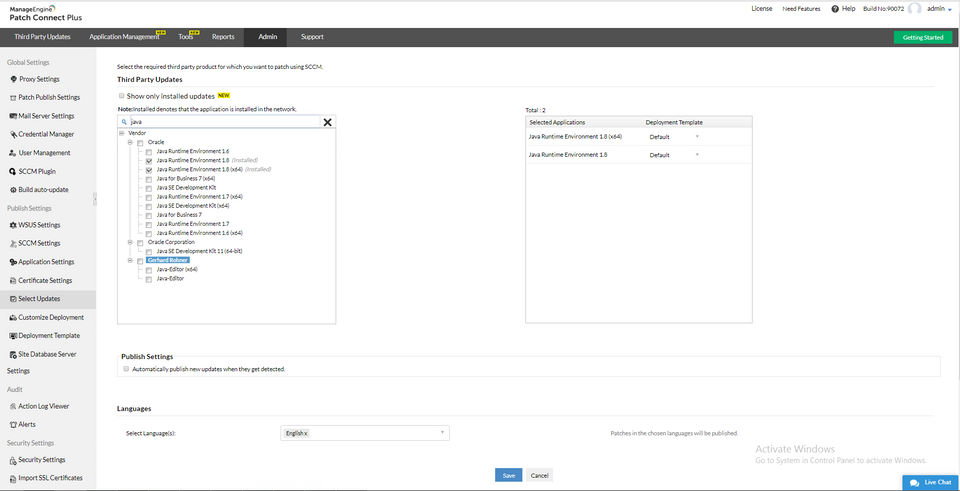Click the Patch Publish Settings sidebar icon
Image resolution: width=960 pixels, height=491 pixels.
13,97
